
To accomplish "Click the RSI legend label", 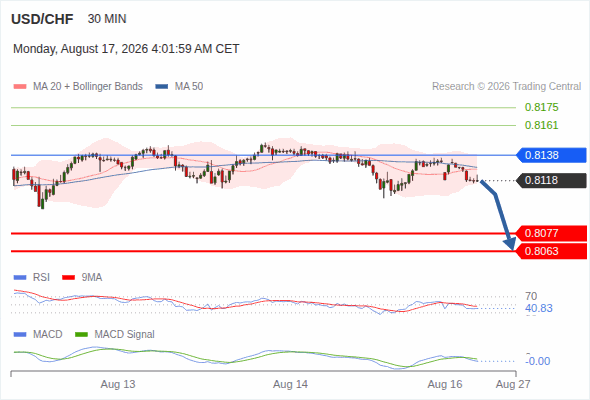I will click(x=41, y=278).
